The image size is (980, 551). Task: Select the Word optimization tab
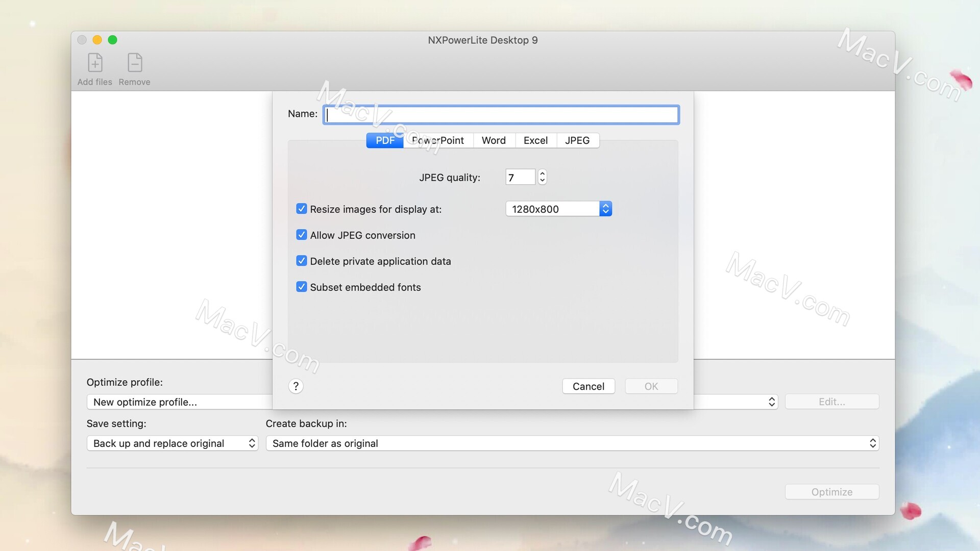(494, 140)
